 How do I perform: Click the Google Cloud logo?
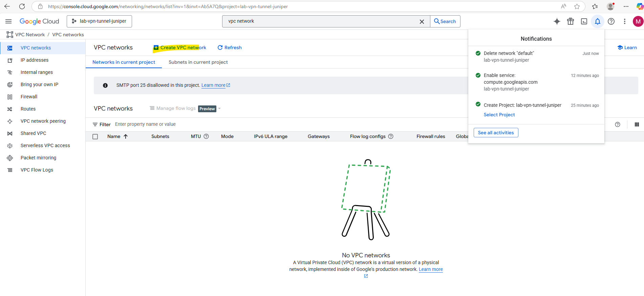39,21
